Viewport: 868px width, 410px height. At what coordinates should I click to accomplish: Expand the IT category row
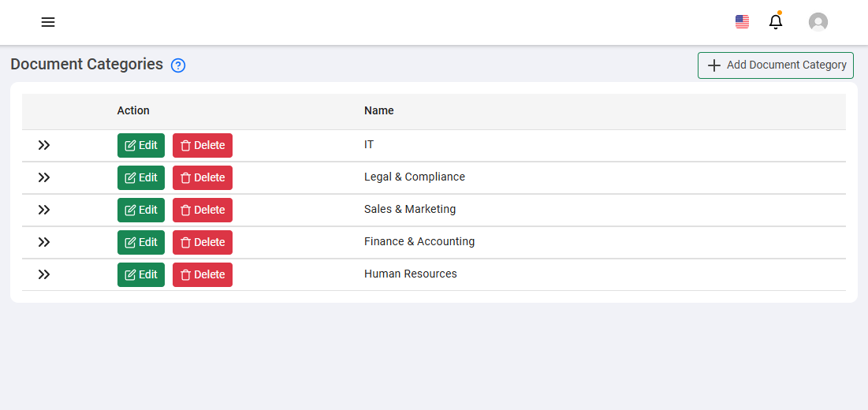point(44,145)
